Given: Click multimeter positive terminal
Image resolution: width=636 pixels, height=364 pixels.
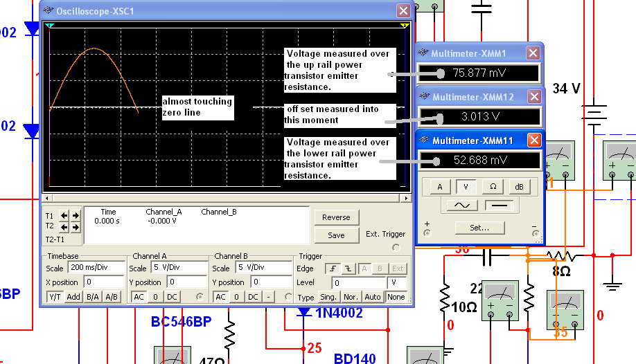Looking at the screenshot, I should coord(427,233).
